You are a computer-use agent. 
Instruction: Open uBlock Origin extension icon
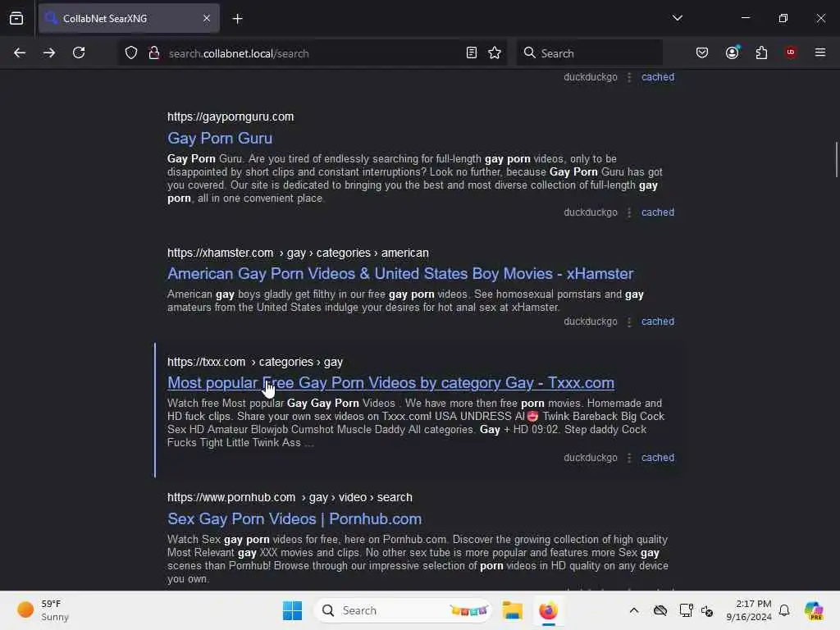[791, 52]
